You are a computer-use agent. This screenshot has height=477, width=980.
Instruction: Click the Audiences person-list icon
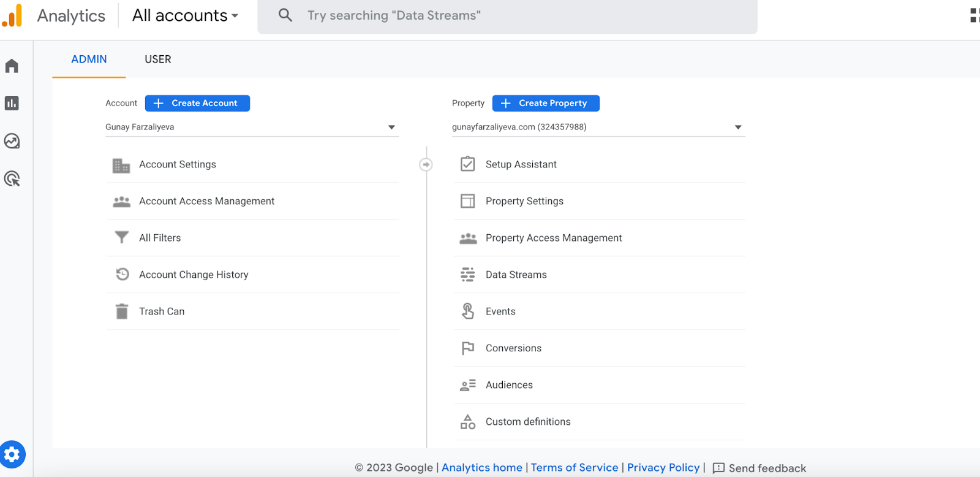(468, 385)
